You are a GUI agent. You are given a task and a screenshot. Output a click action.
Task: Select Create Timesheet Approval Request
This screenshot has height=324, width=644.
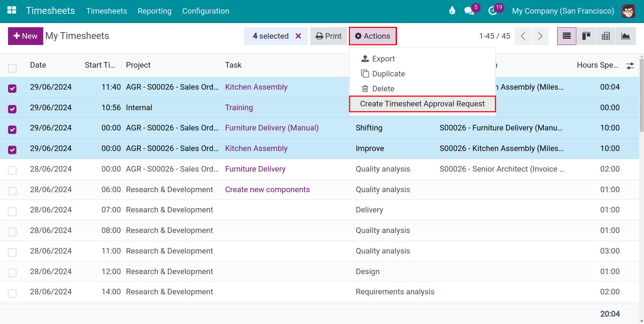(422, 104)
